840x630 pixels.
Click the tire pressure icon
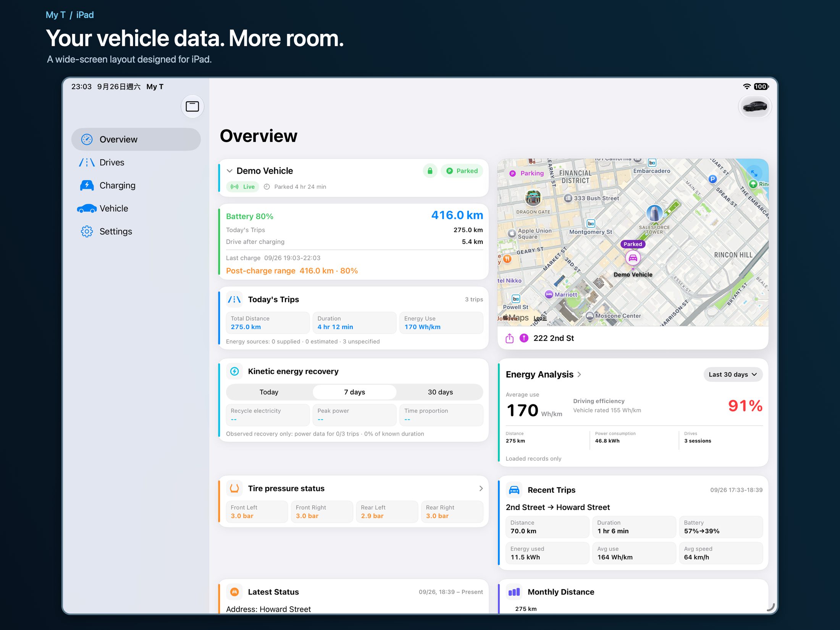234,488
